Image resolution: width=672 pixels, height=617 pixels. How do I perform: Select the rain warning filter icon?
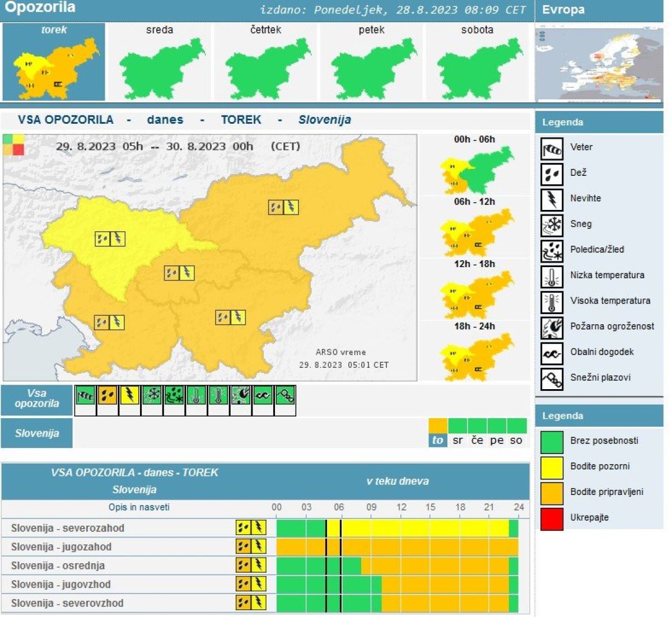coord(108,396)
